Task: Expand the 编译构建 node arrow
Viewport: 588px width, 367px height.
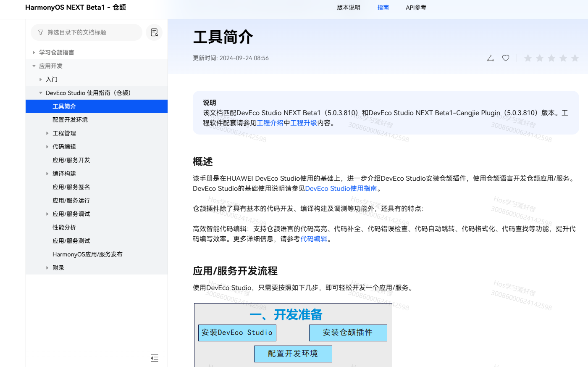Action: coord(47,174)
